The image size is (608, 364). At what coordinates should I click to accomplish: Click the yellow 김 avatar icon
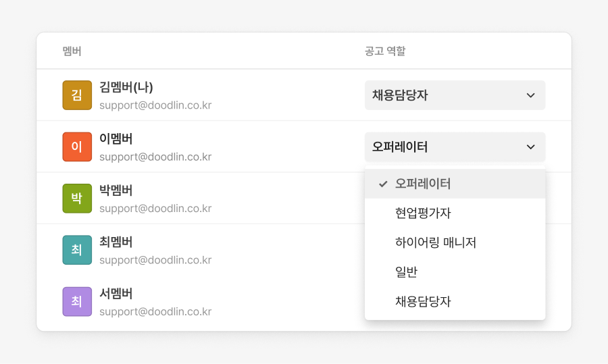click(77, 95)
